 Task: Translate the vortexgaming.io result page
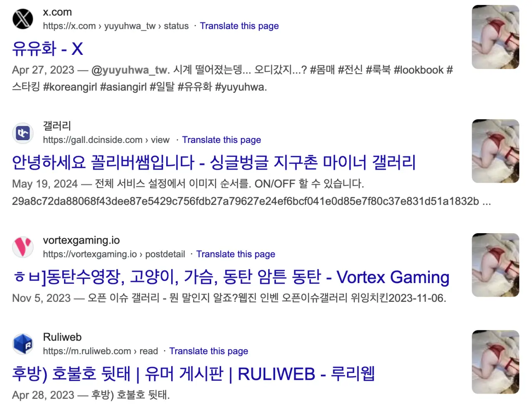pyautogui.click(x=236, y=254)
